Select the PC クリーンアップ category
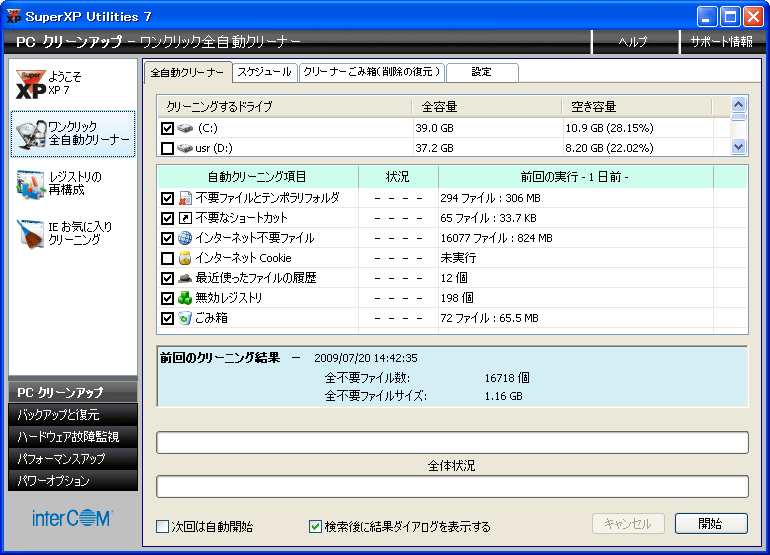 (73, 392)
